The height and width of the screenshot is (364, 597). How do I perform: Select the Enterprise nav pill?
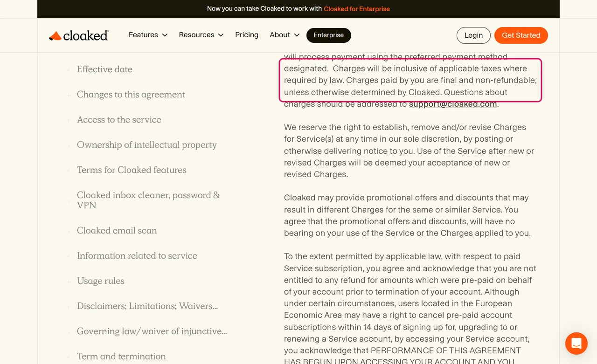[329, 35]
